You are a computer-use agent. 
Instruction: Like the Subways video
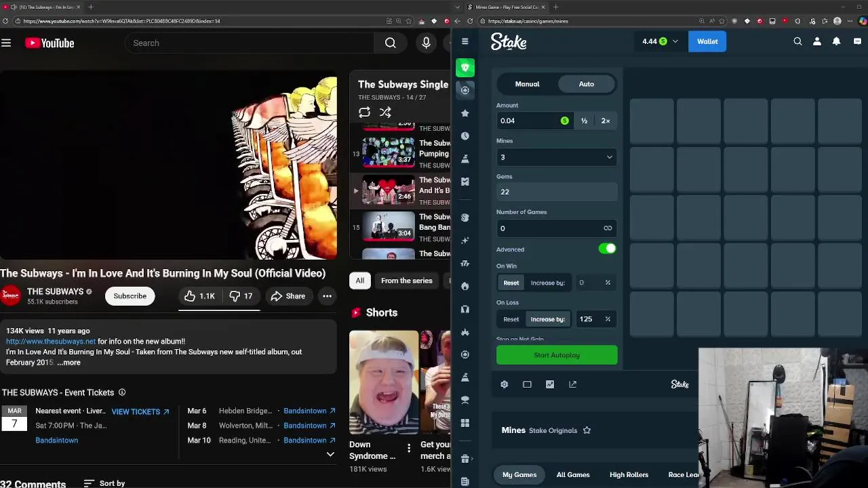click(199, 296)
